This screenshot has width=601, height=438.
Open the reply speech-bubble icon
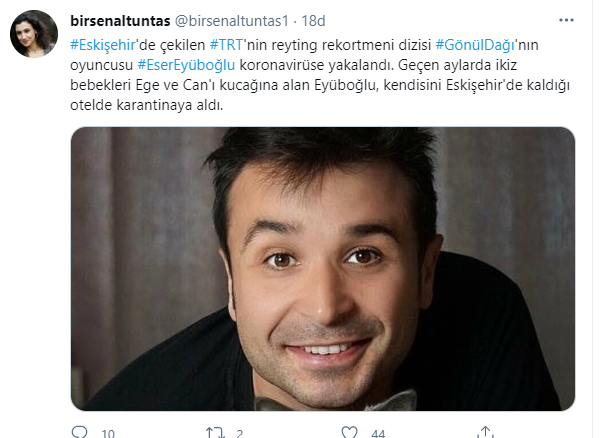pyautogui.click(x=80, y=433)
